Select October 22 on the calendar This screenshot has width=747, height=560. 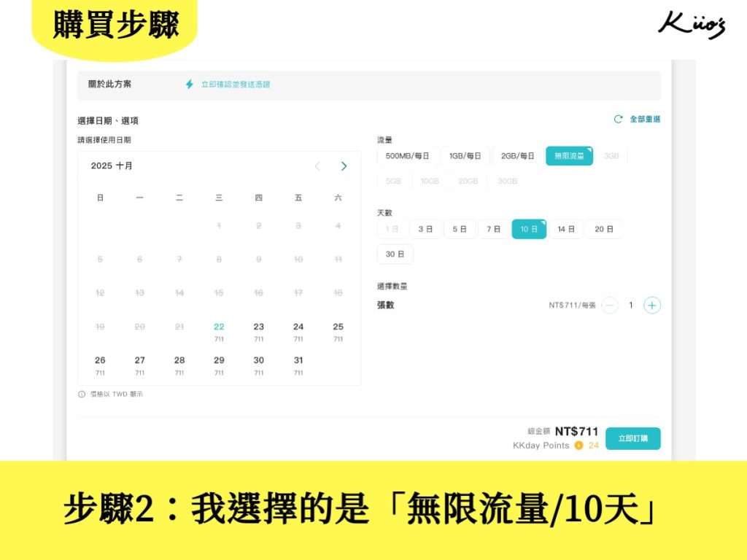click(x=219, y=331)
